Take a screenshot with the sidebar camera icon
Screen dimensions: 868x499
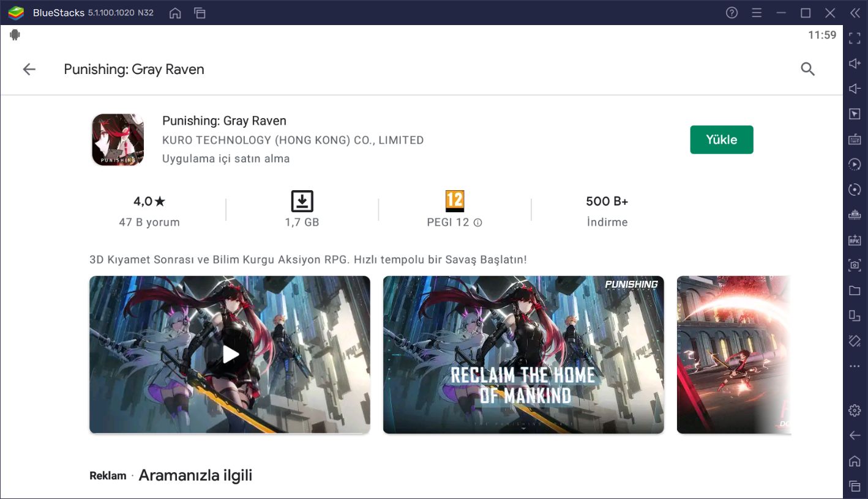coord(855,265)
